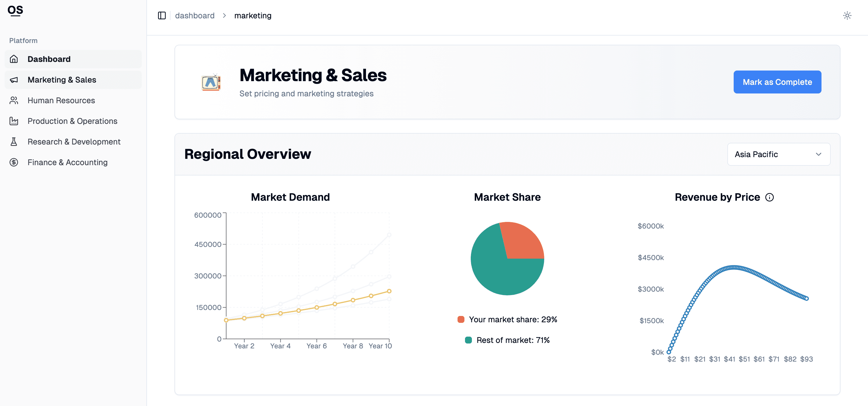Click the Finance & Accounting dollar icon
This screenshot has height=406, width=868.
[14, 162]
